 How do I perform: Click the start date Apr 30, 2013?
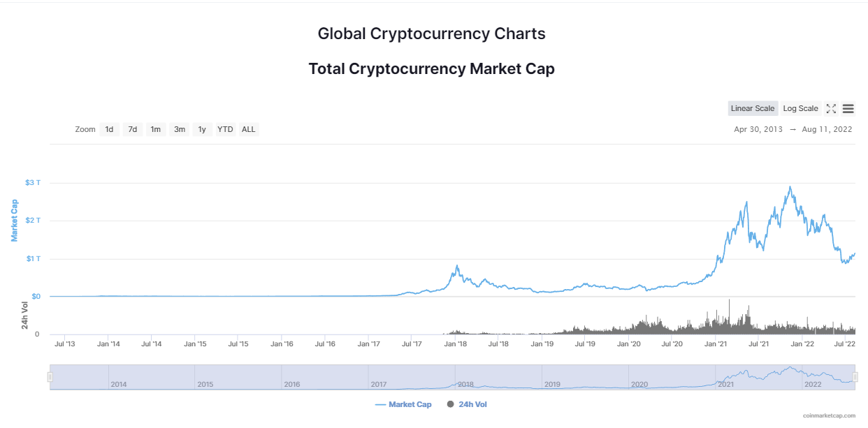click(758, 129)
